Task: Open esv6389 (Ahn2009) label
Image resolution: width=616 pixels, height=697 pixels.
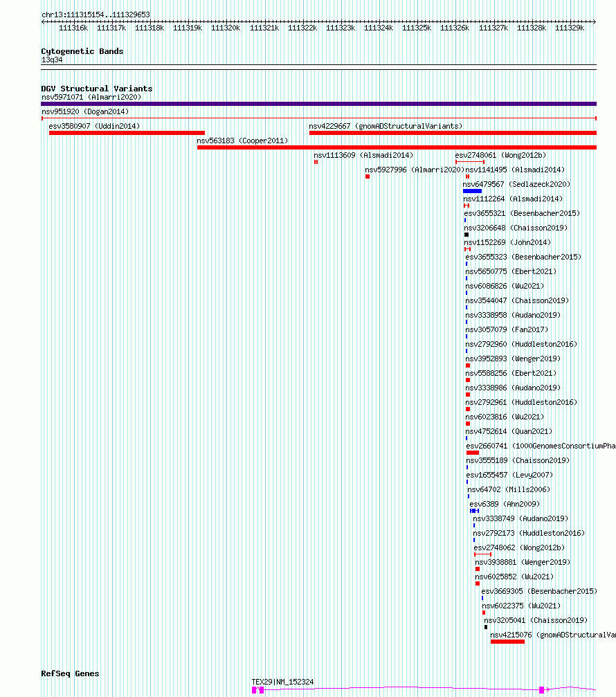Action: coord(505,504)
